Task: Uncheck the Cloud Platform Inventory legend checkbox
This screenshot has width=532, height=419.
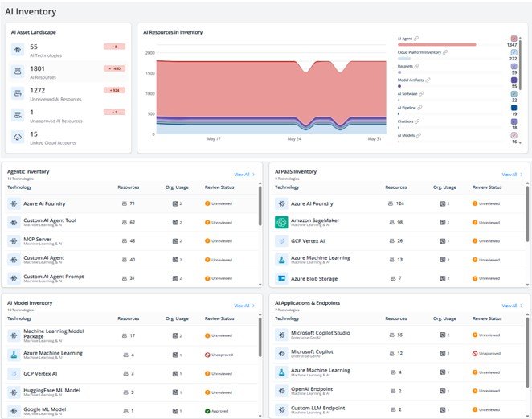Action: tap(514, 52)
